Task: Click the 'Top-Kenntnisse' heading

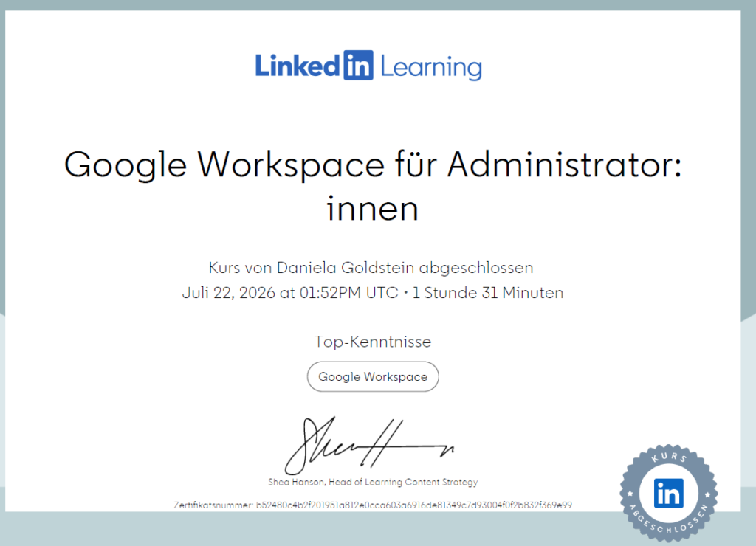Action: [x=373, y=342]
